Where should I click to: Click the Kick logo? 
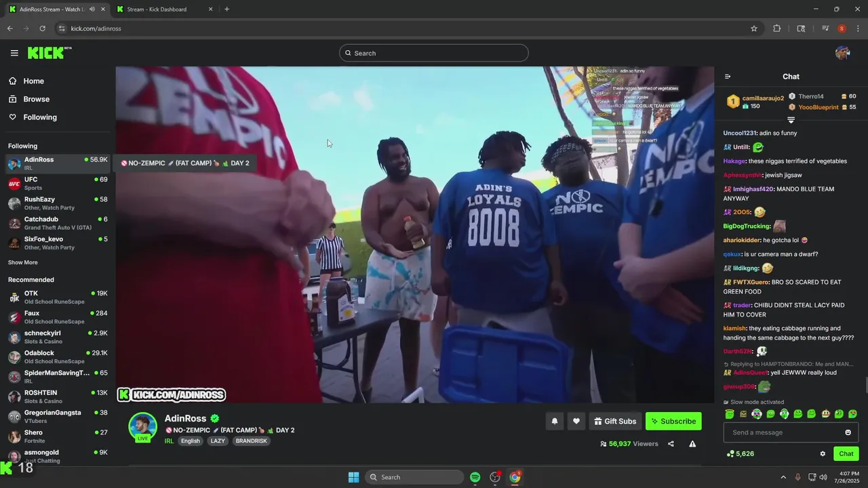pyautogui.click(x=49, y=53)
